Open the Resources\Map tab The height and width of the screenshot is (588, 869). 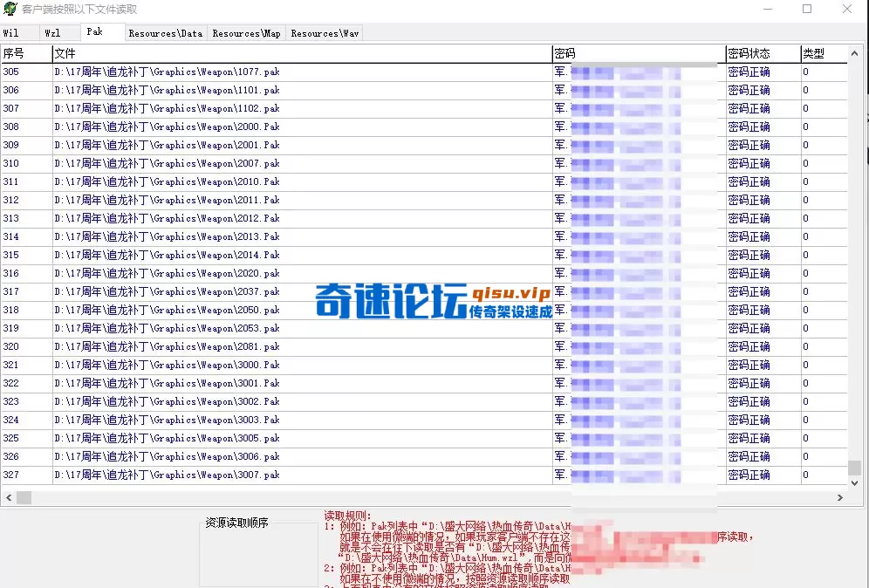[x=245, y=33]
